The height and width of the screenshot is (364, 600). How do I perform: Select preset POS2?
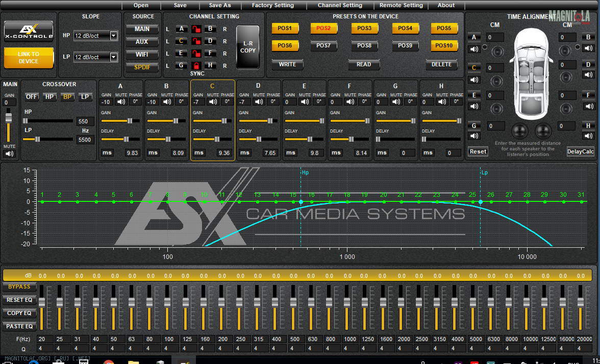coord(323,29)
